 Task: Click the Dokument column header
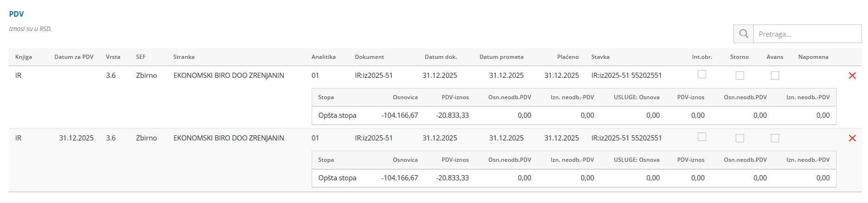(369, 57)
